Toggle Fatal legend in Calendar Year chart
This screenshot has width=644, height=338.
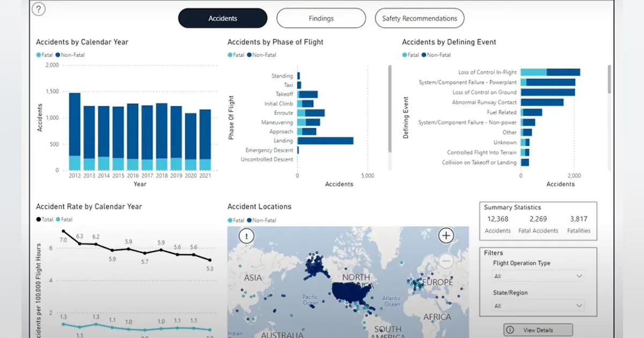[x=45, y=55]
